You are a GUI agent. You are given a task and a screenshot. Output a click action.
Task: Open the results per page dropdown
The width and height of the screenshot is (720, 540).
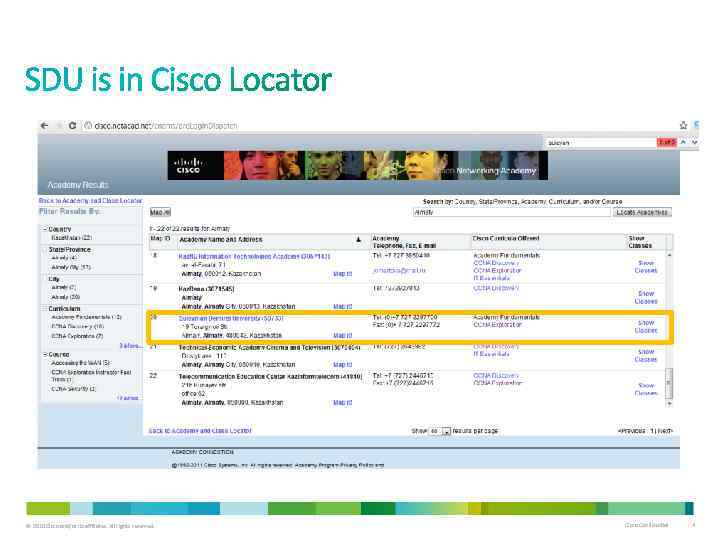pyautogui.click(x=446, y=431)
